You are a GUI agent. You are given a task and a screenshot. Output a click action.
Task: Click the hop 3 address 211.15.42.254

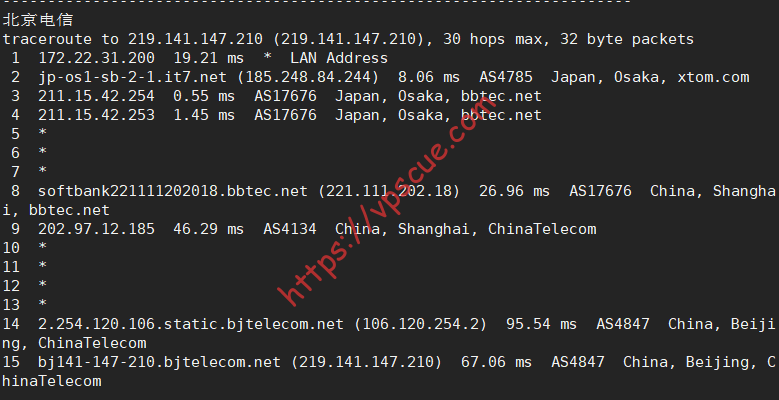(x=96, y=96)
